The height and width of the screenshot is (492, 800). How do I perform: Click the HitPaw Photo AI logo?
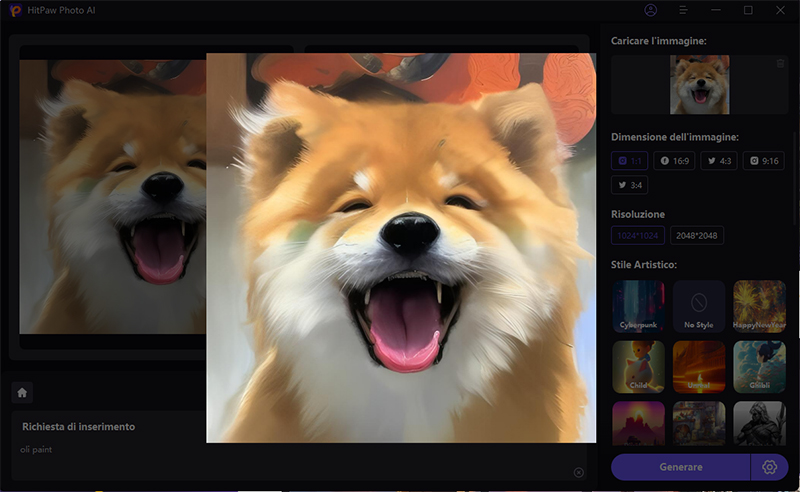pos(16,10)
